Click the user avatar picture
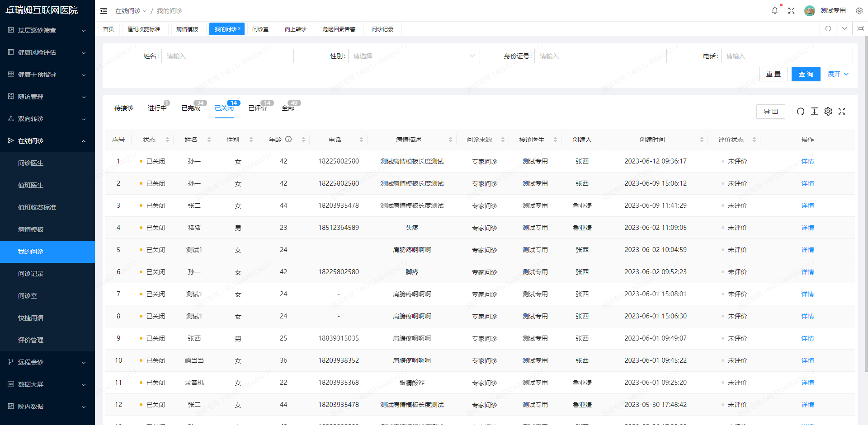The height and width of the screenshot is (425, 868). pos(809,10)
